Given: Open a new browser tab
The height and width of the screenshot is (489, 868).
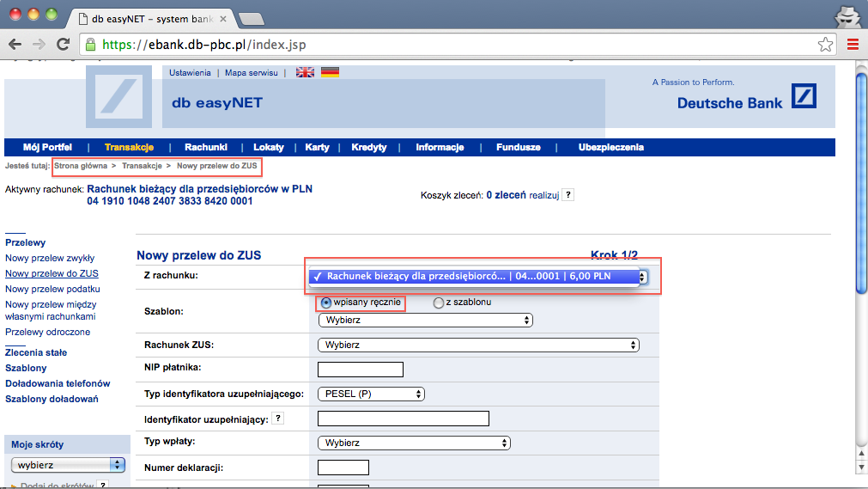Looking at the screenshot, I should pyautogui.click(x=252, y=20).
